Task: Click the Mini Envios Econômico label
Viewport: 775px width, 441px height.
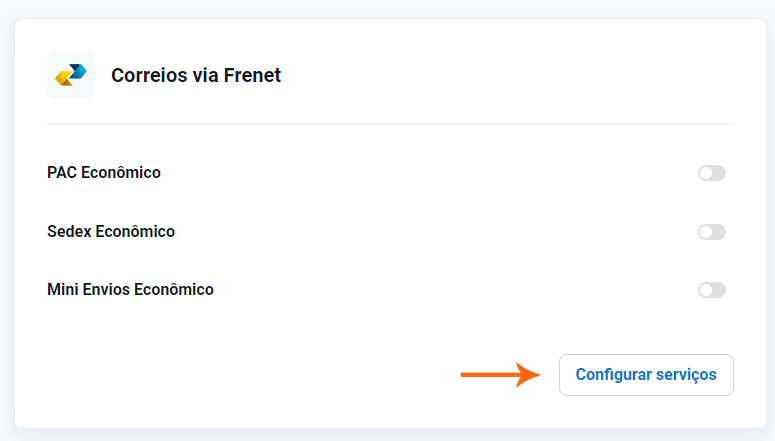Action: click(130, 290)
